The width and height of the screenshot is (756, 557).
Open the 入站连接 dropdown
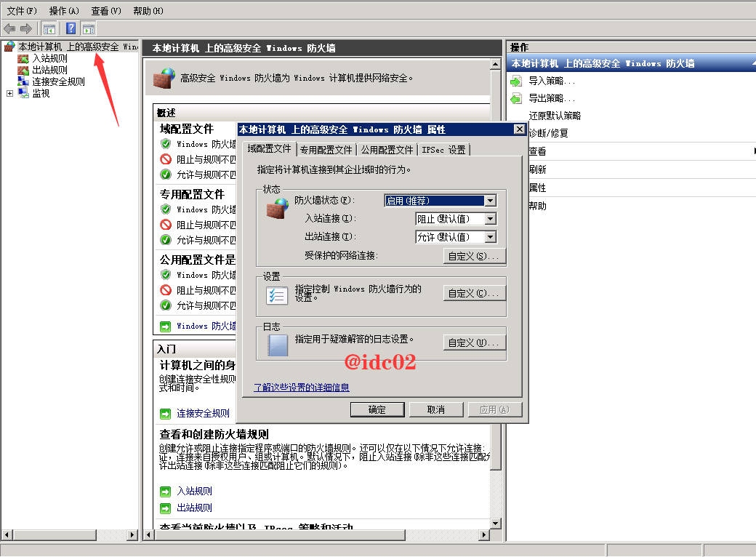click(x=490, y=219)
